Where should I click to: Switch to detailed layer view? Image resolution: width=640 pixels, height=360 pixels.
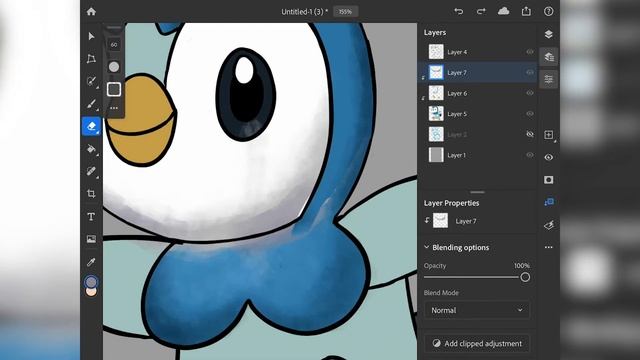[549, 57]
